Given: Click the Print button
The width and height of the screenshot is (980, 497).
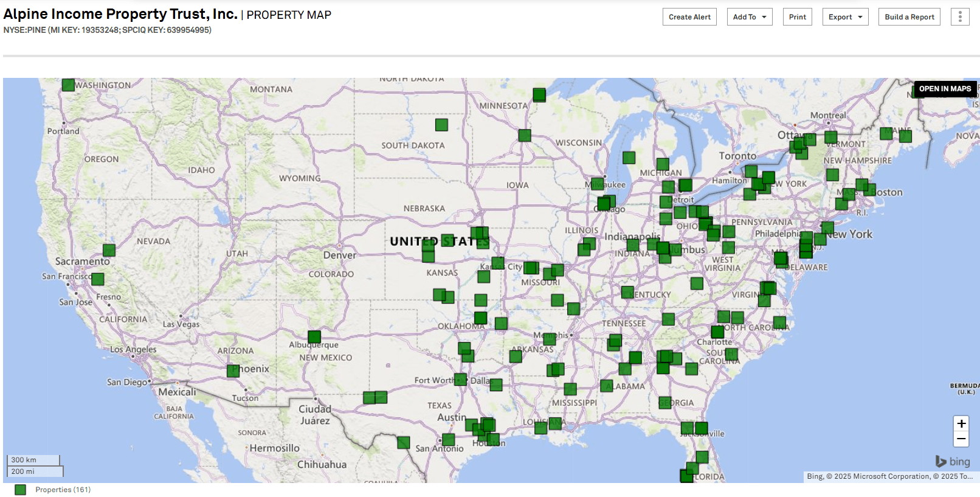Looking at the screenshot, I should point(797,17).
